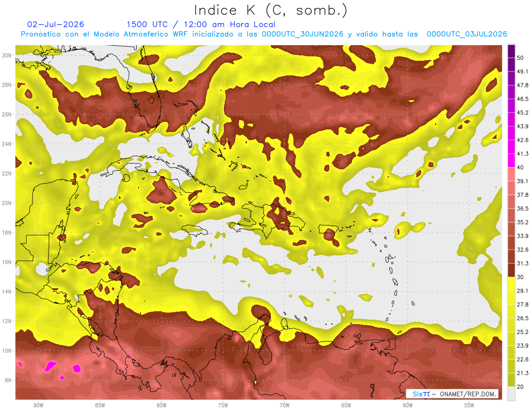532x411 pixels.
Task: Click the colorbar value '29.1'
Action: 522,291
